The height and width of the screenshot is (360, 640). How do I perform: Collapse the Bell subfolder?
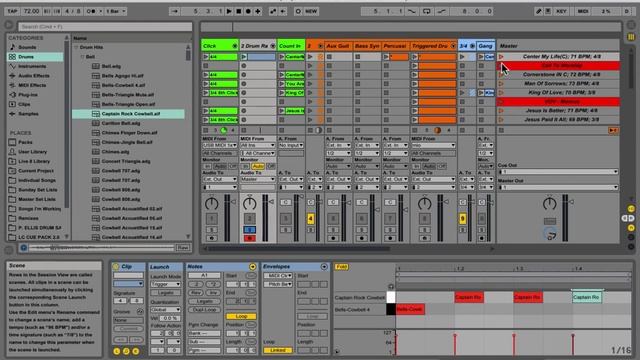(82, 57)
